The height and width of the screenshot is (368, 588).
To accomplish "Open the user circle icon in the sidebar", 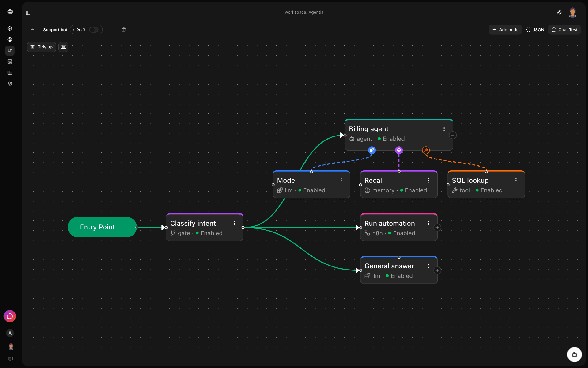I will point(10,40).
